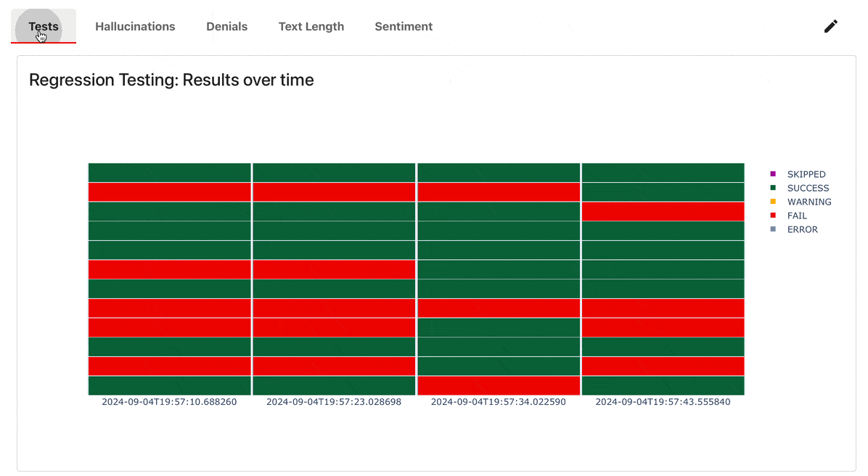Screen dimensions: 868x476
Task: Click the green SUCCESS legend marker
Action: click(773, 188)
